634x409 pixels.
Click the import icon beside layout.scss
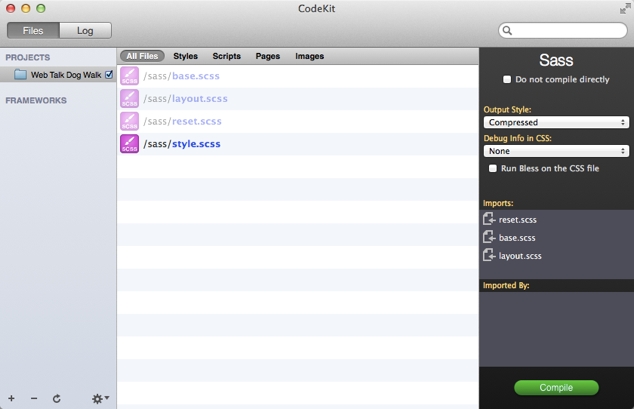(489, 255)
